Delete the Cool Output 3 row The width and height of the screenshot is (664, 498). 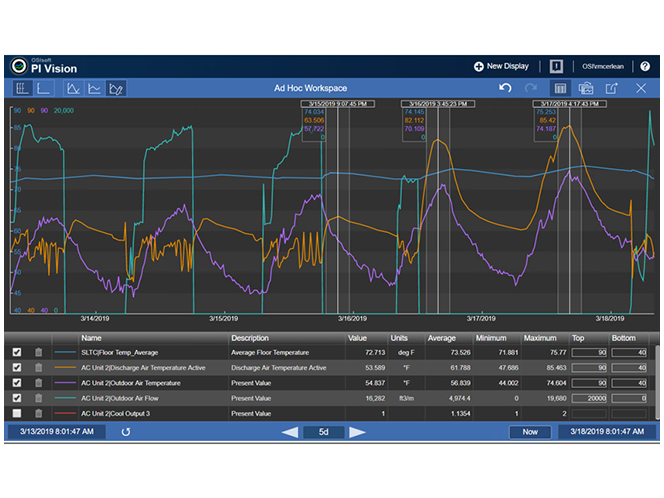coord(39,413)
